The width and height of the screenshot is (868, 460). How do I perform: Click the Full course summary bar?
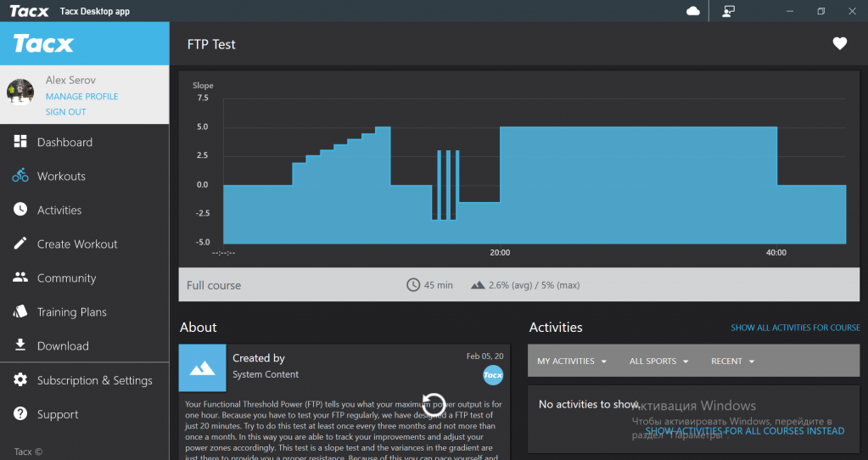coord(518,284)
